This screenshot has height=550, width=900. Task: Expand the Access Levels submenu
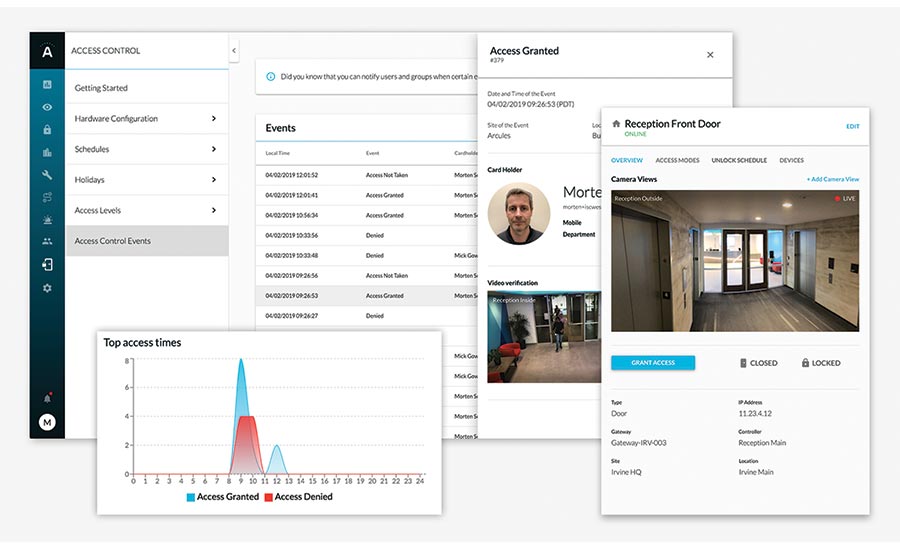(214, 210)
